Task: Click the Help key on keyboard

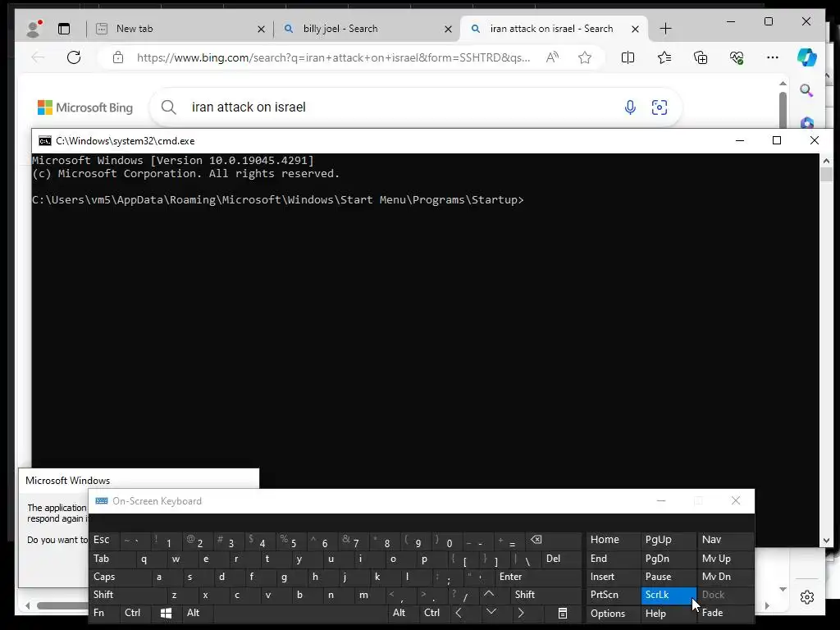Action: pyautogui.click(x=668, y=614)
